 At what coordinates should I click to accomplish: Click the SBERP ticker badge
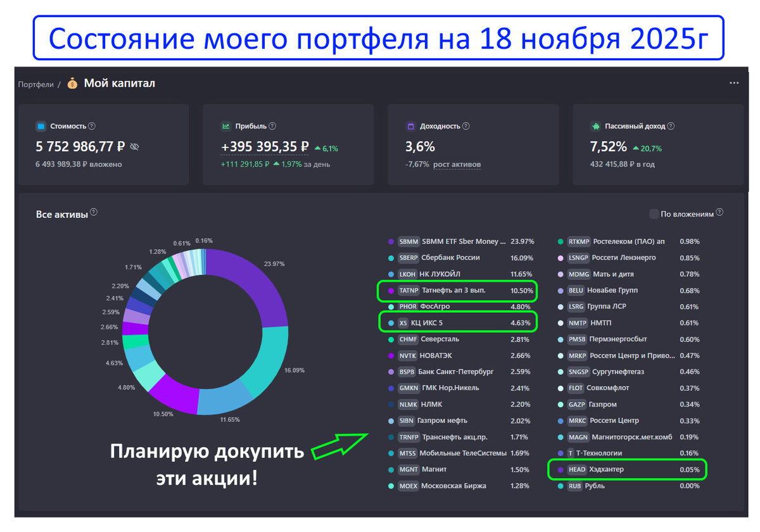pos(408,258)
